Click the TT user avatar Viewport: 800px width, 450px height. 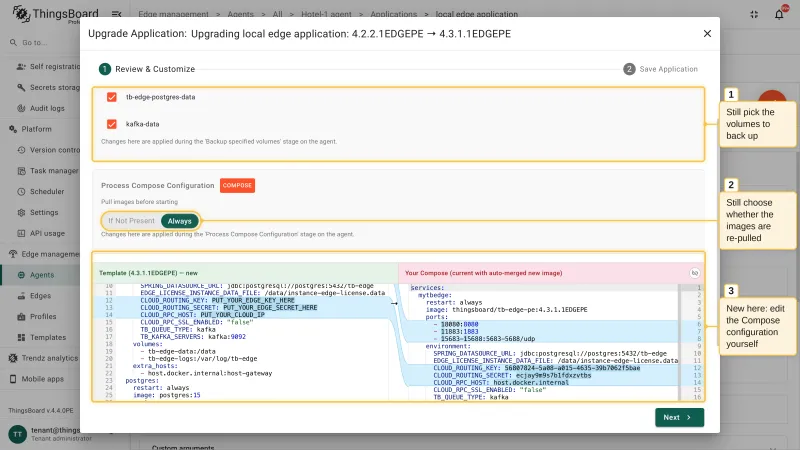coord(17,434)
